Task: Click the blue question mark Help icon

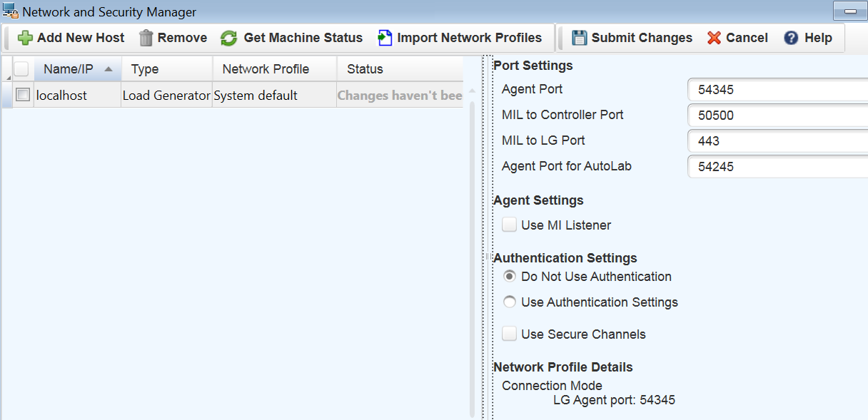Action: 791,38
